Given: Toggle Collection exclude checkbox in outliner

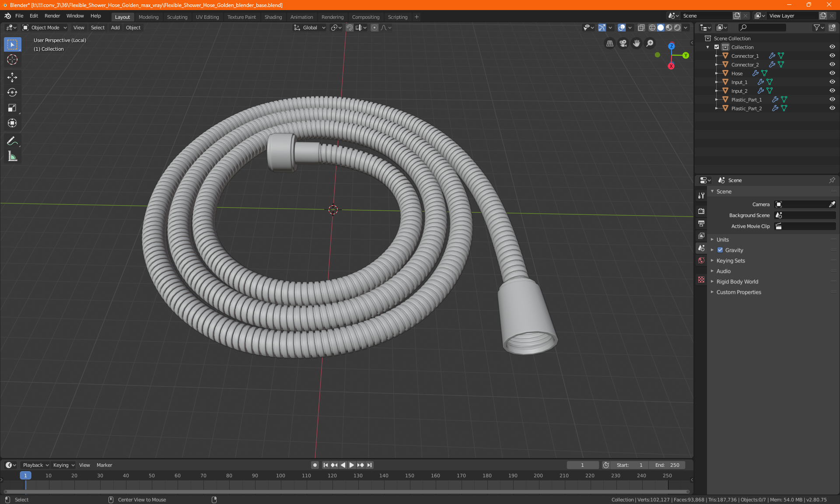Looking at the screenshot, I should [717, 47].
